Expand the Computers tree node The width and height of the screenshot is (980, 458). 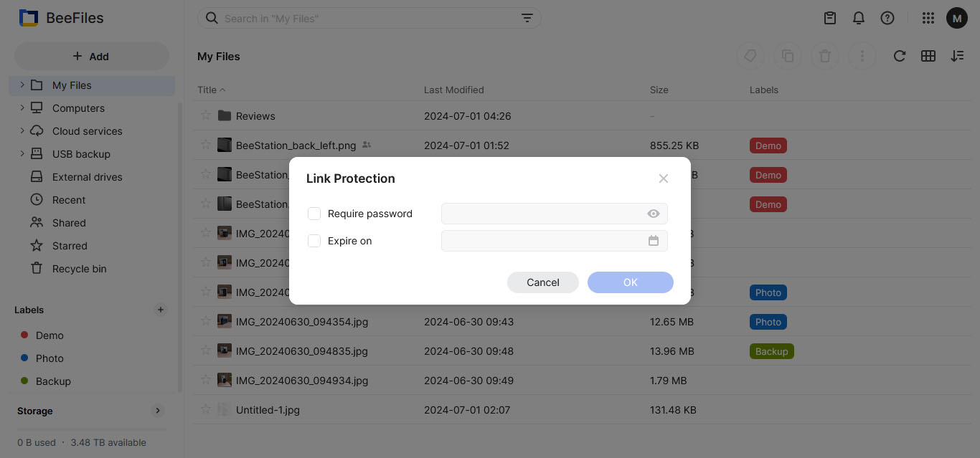(x=22, y=108)
